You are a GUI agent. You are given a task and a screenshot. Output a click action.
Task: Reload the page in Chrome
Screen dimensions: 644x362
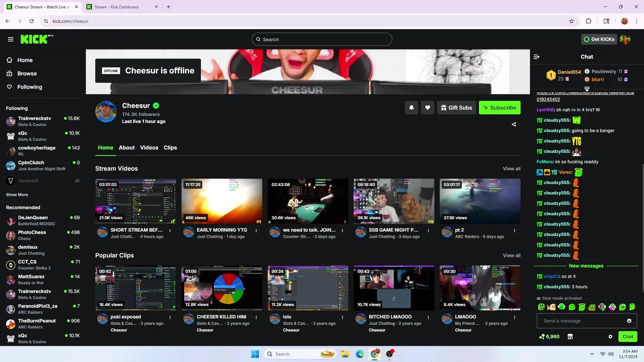(x=32, y=21)
